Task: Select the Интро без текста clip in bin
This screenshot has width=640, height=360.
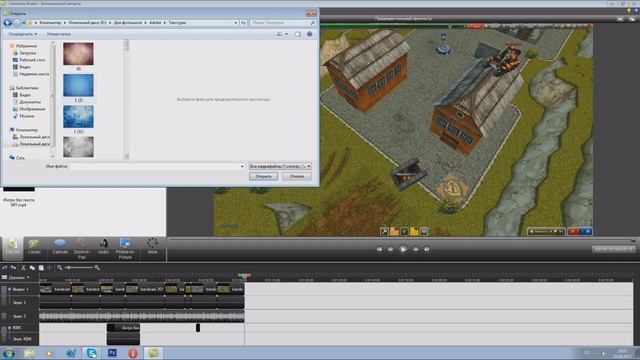Action: click(x=19, y=196)
